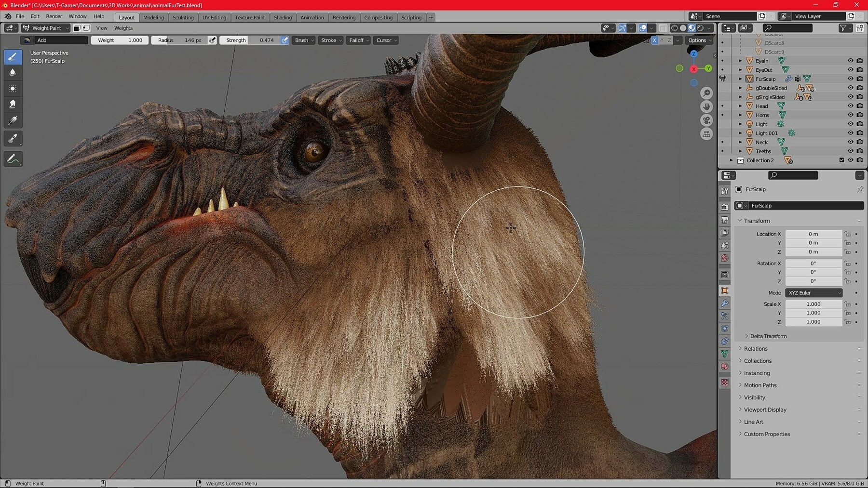This screenshot has height=488, width=868.
Task: Select the Average weight tool
Action: (13, 89)
